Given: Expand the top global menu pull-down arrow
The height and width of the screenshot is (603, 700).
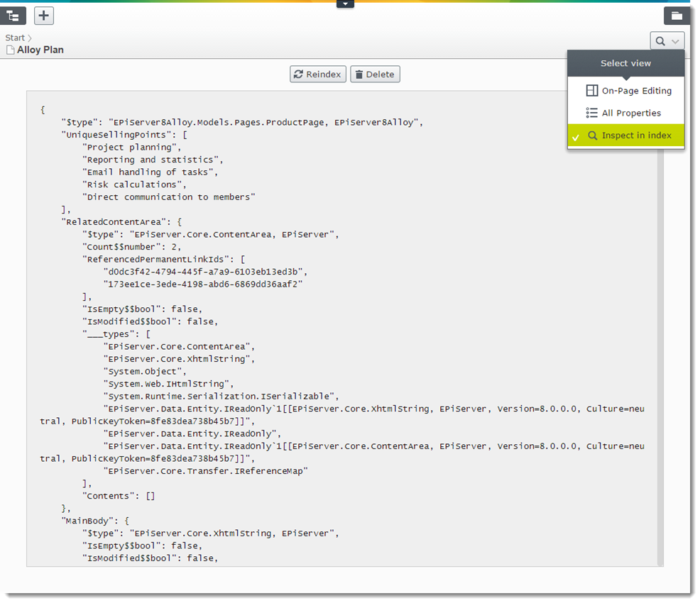Looking at the screenshot, I should [x=345, y=4].
